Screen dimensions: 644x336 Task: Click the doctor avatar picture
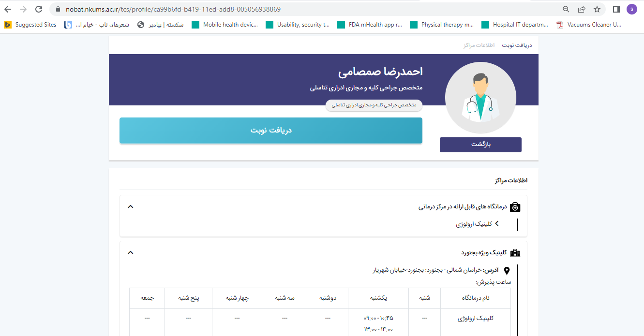click(480, 98)
